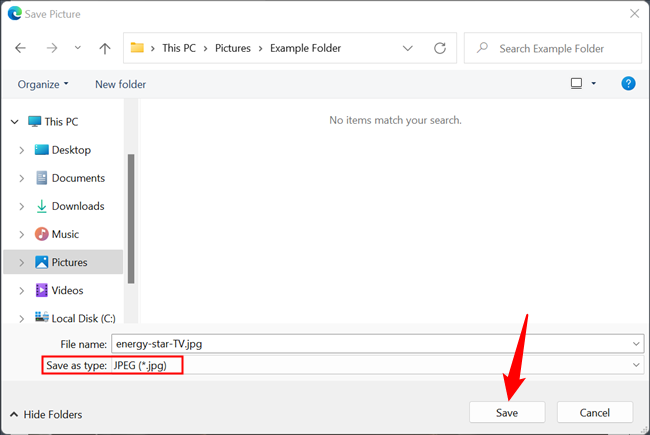This screenshot has width=650, height=435.
Task: Click the Edge icon in title bar
Action: tap(15, 13)
